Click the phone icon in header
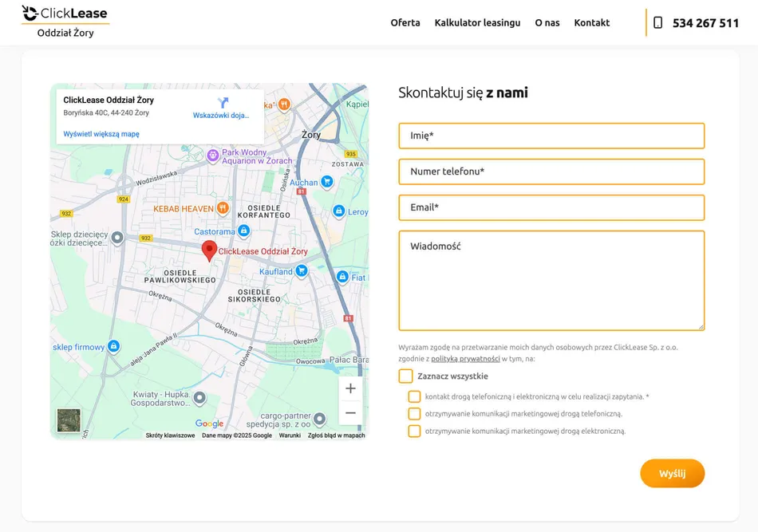Viewport: 758px width, 532px height. [x=657, y=23]
